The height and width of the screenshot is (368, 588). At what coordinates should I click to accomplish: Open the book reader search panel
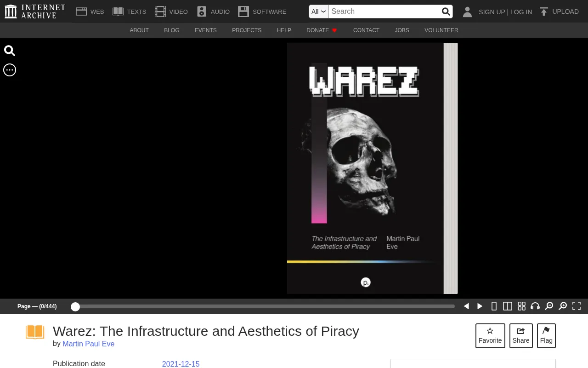click(x=10, y=51)
